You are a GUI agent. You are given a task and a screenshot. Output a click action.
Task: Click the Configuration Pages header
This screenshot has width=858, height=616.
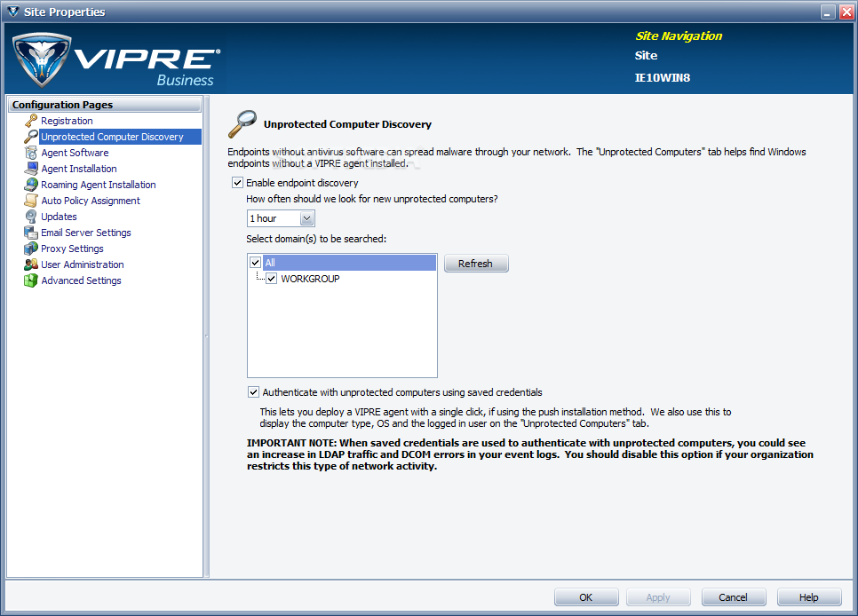tap(105, 105)
